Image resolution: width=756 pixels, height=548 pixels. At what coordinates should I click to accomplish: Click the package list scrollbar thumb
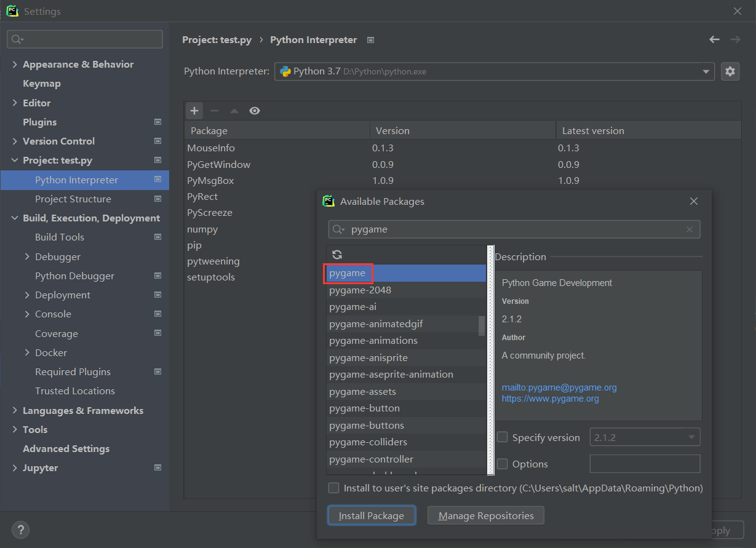pos(482,326)
